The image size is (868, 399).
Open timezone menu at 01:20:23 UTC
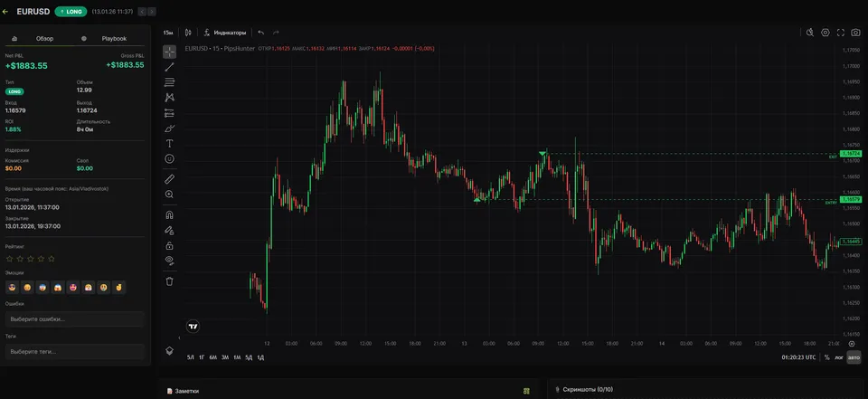pyautogui.click(x=798, y=358)
